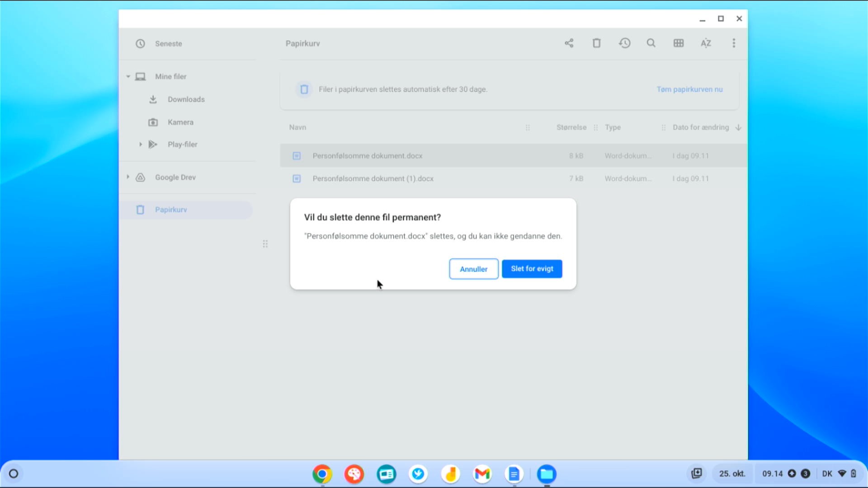This screenshot has height=488, width=868.
Task: Click Tøm papirkurven nu link
Action: click(689, 89)
